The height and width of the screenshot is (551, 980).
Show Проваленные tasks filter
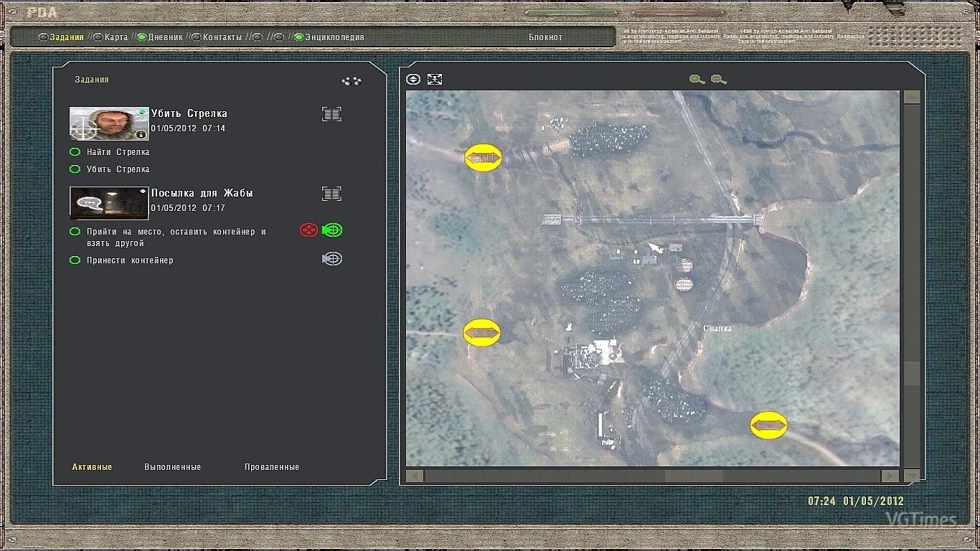click(272, 467)
